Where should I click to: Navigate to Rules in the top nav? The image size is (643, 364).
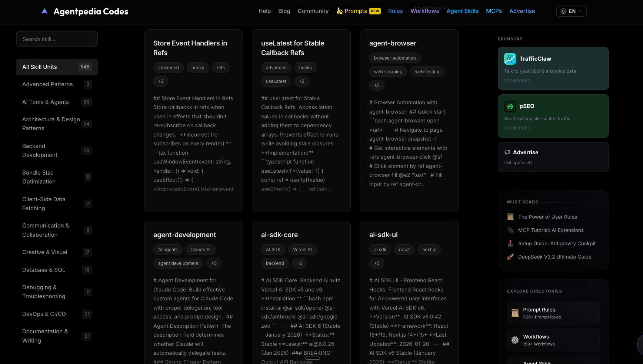[395, 11]
